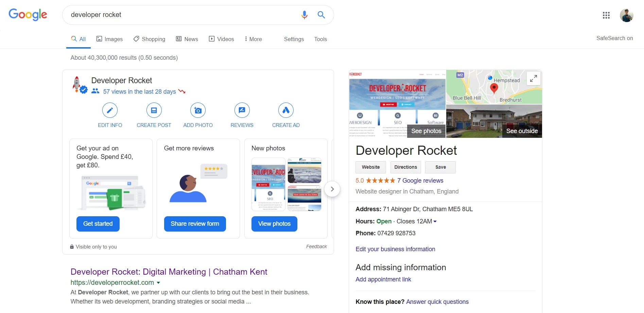This screenshot has height=313, width=644.
Task: Click the REVIEWS label
Action: [x=242, y=125]
